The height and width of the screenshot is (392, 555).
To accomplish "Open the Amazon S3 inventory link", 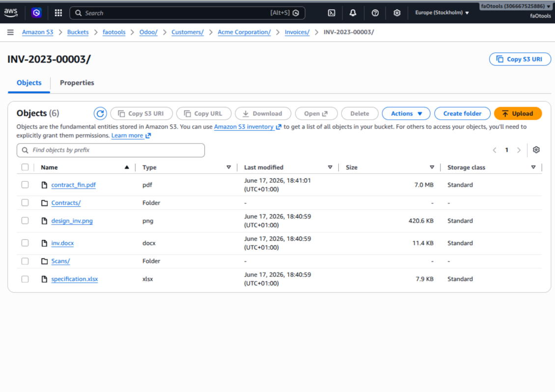I will point(248,127).
